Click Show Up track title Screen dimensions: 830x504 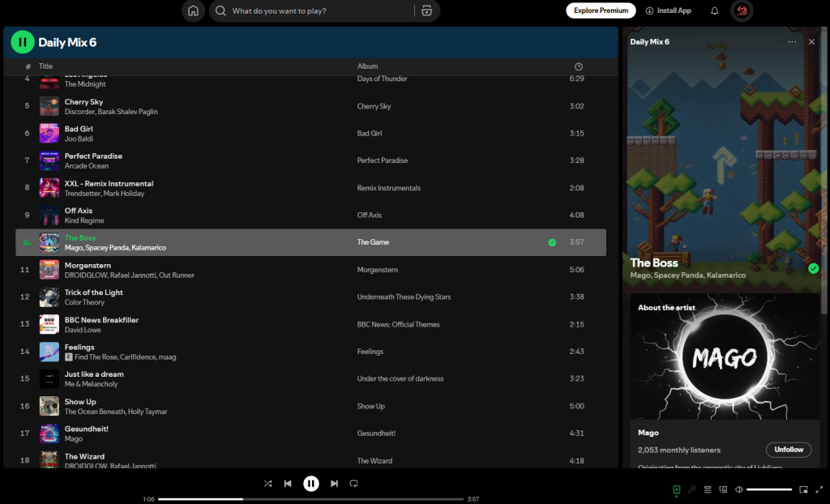(x=80, y=401)
